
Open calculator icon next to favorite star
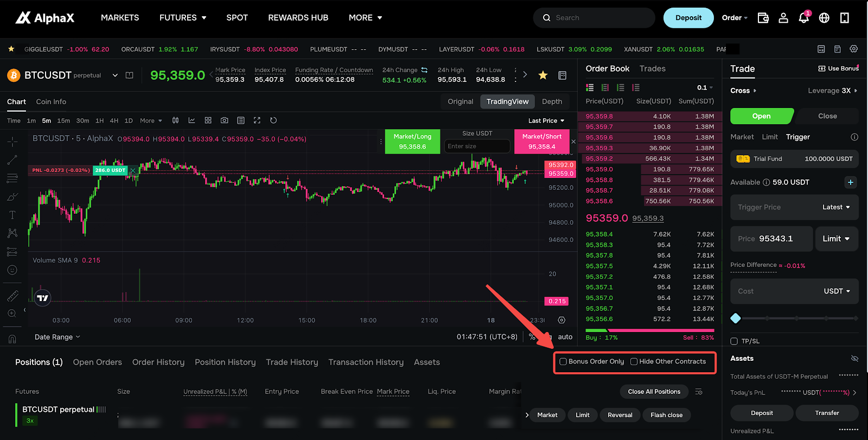563,75
